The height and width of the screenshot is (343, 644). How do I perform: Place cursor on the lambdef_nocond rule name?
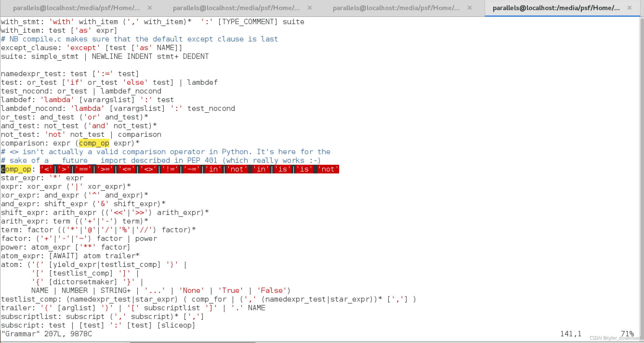click(x=31, y=108)
